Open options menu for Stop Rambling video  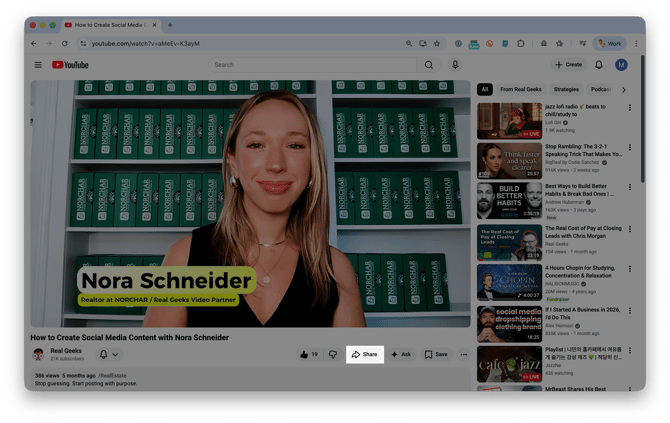[x=630, y=147]
